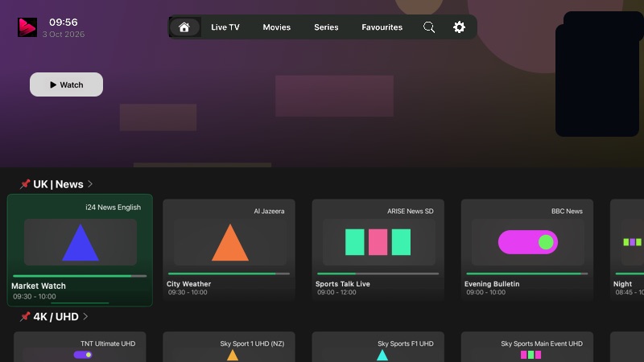
Task: Switch to Movies tab
Action: tap(276, 27)
